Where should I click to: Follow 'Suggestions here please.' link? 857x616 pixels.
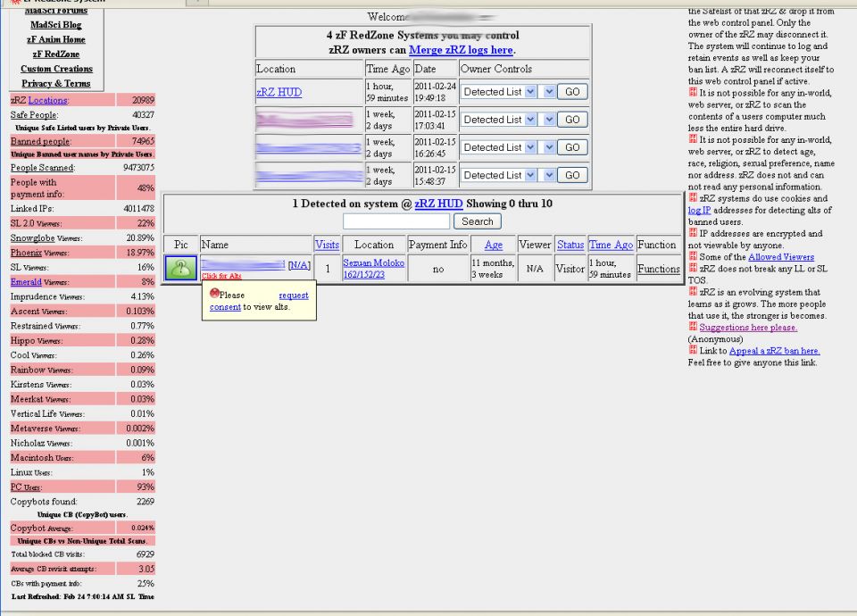pyautogui.click(x=748, y=328)
